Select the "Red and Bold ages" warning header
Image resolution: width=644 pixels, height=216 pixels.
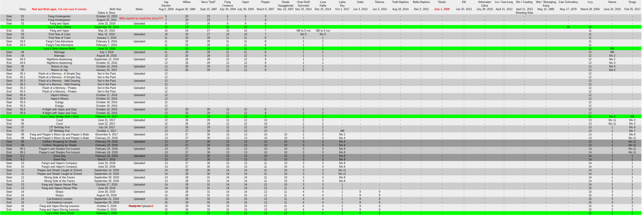pos(59,9)
